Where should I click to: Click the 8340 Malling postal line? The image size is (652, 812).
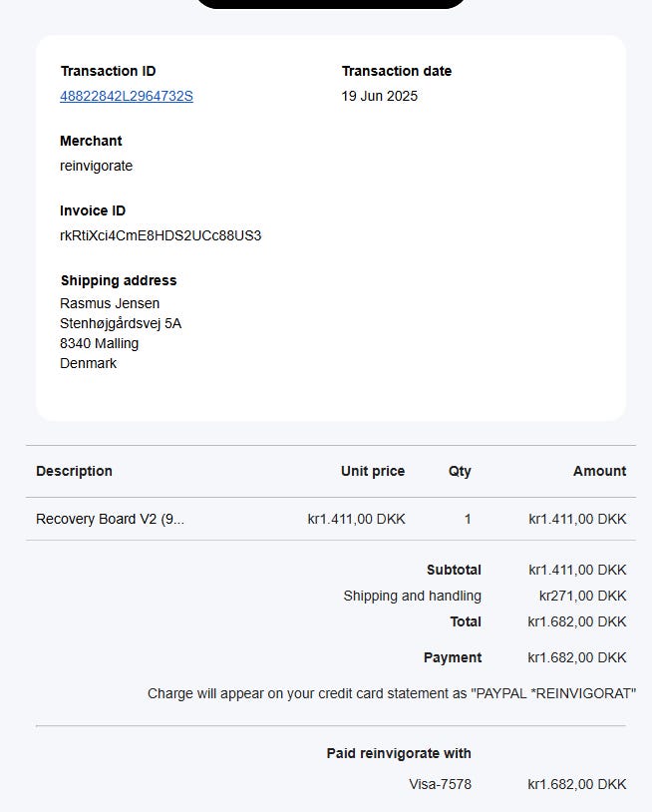click(100, 344)
